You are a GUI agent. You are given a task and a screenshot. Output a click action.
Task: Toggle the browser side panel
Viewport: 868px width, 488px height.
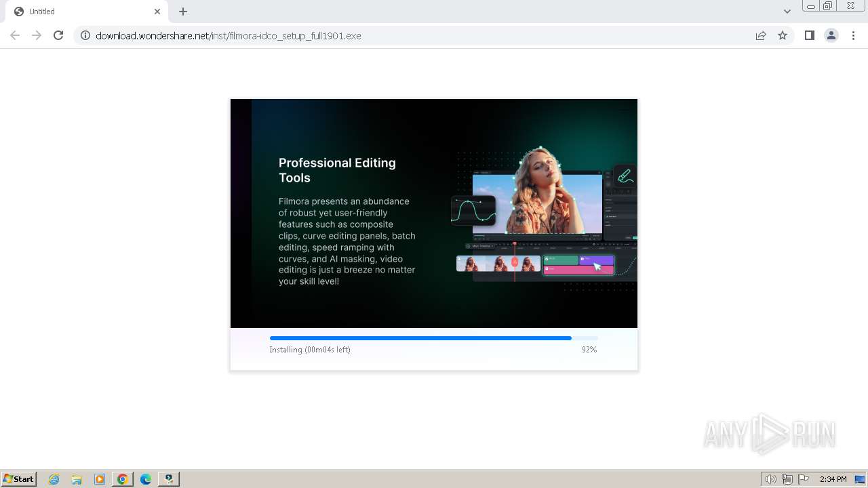(x=809, y=35)
